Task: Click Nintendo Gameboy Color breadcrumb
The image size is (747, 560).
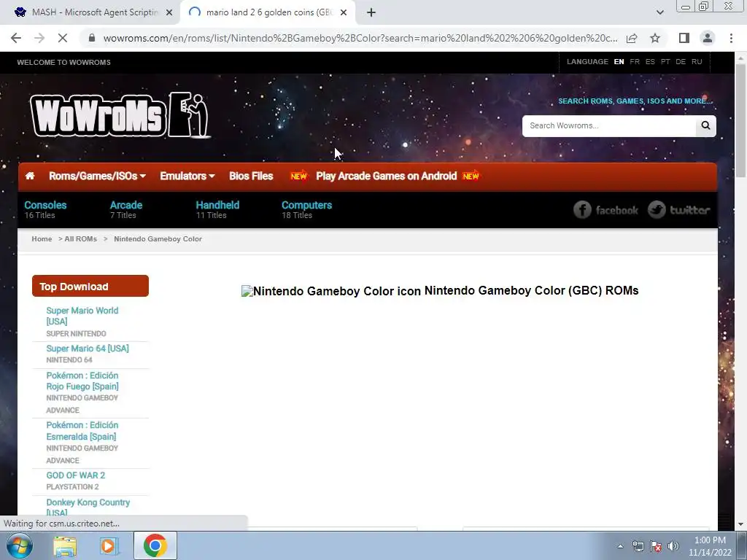Action: coord(158,239)
